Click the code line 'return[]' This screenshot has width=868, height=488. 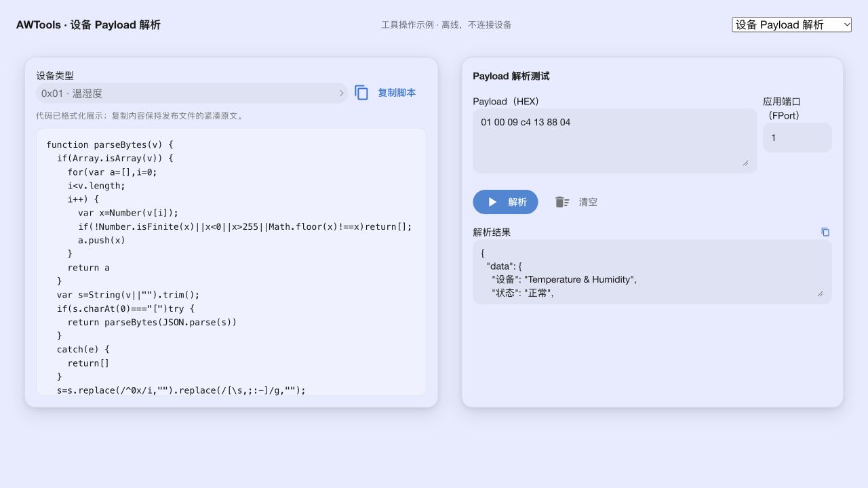click(x=88, y=363)
